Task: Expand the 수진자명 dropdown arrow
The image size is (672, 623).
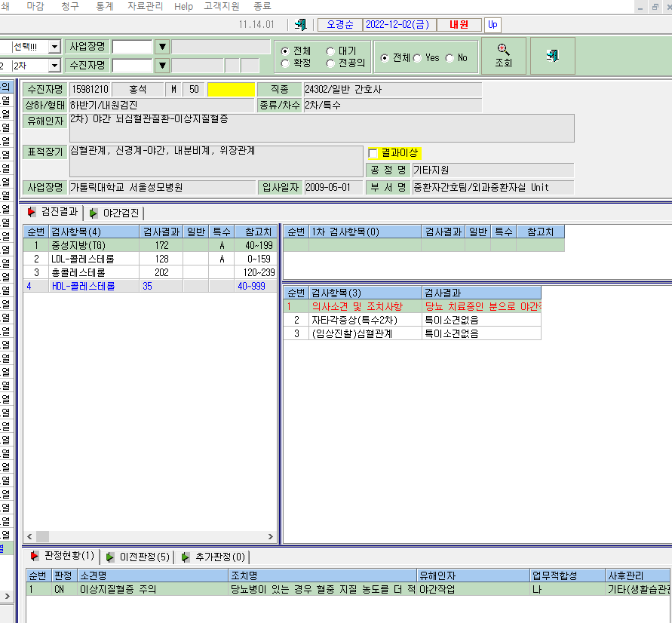Action: 162,65
